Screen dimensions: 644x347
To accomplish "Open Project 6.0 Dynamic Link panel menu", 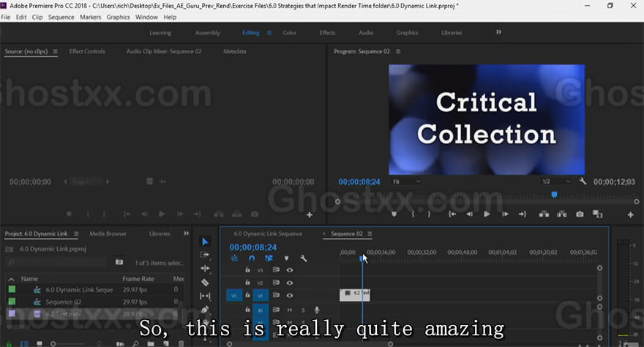I will pyautogui.click(x=76, y=234).
